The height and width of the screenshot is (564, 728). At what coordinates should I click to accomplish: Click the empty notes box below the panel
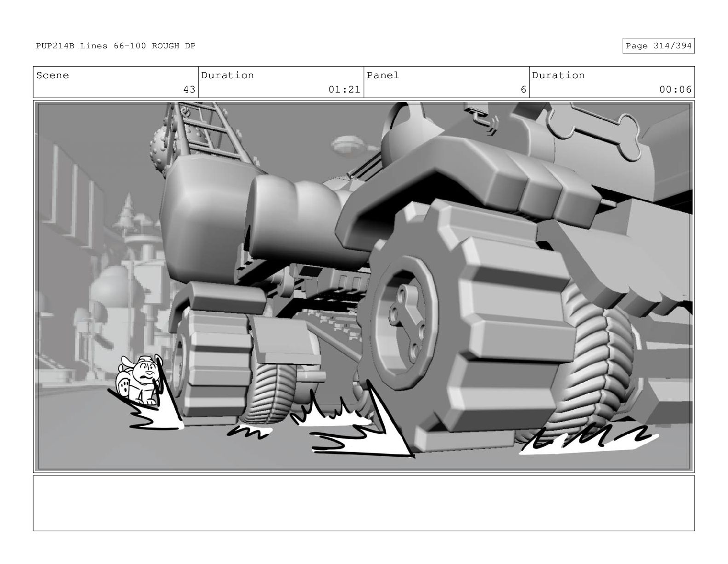(364, 503)
